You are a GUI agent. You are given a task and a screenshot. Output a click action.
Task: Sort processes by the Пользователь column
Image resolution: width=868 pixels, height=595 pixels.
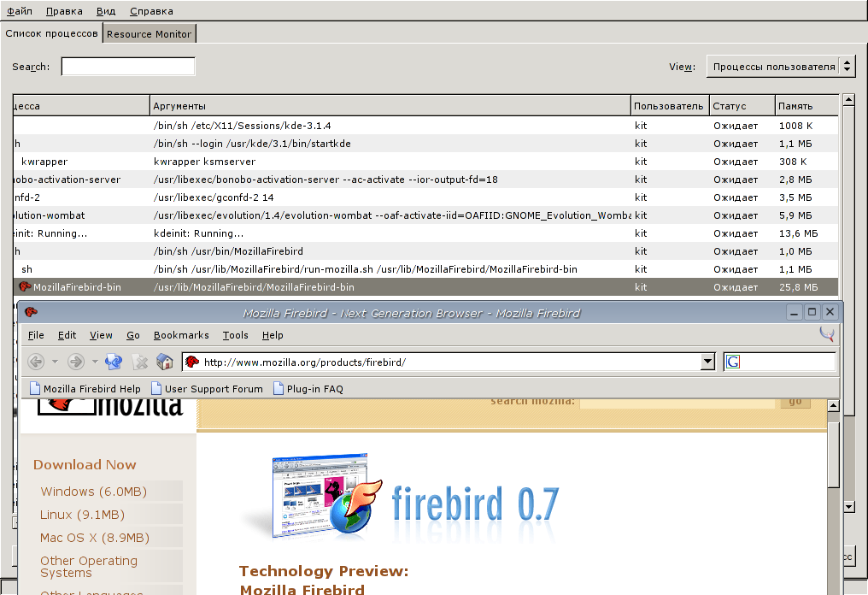click(670, 106)
